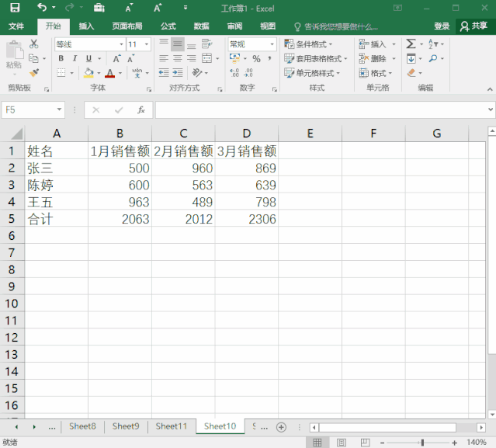Click Increase Decimal icon

(234, 73)
